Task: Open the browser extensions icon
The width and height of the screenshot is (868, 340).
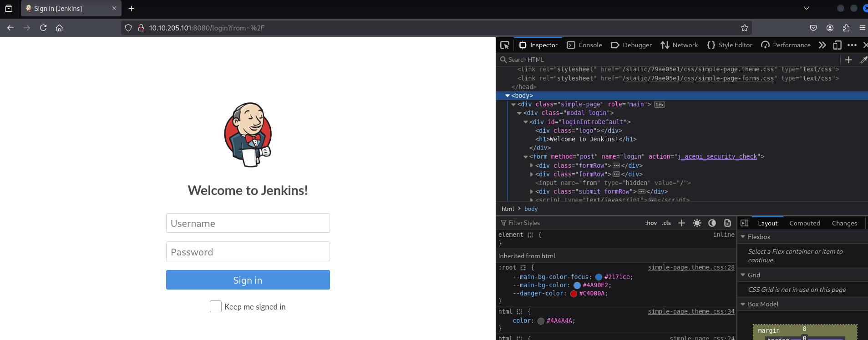Action: [846, 28]
